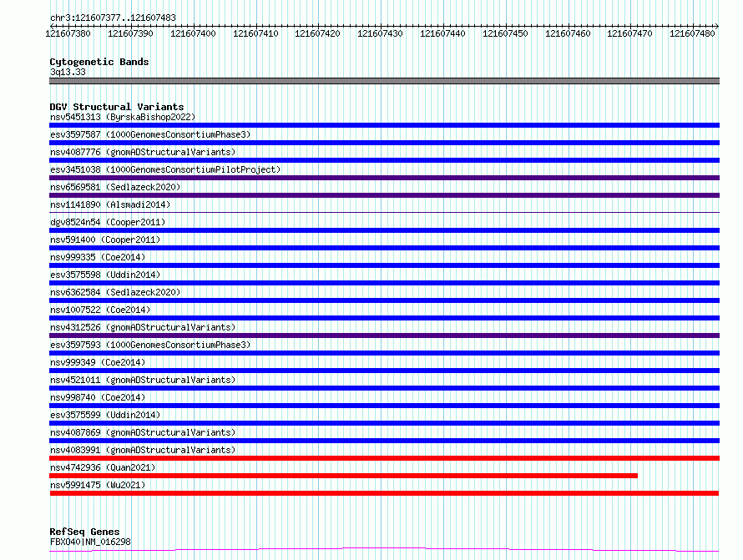Click the 3q13.33 band label
The height and width of the screenshot is (560, 743).
point(68,72)
